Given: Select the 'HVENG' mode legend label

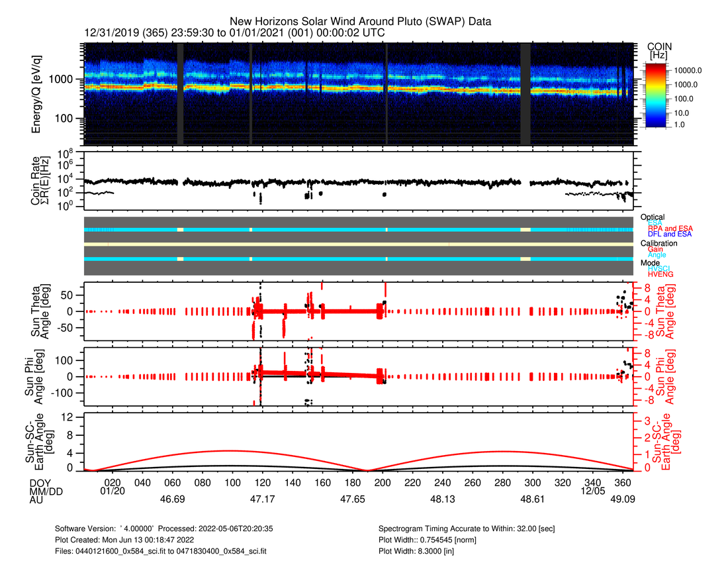Looking at the screenshot, I should (x=662, y=274).
